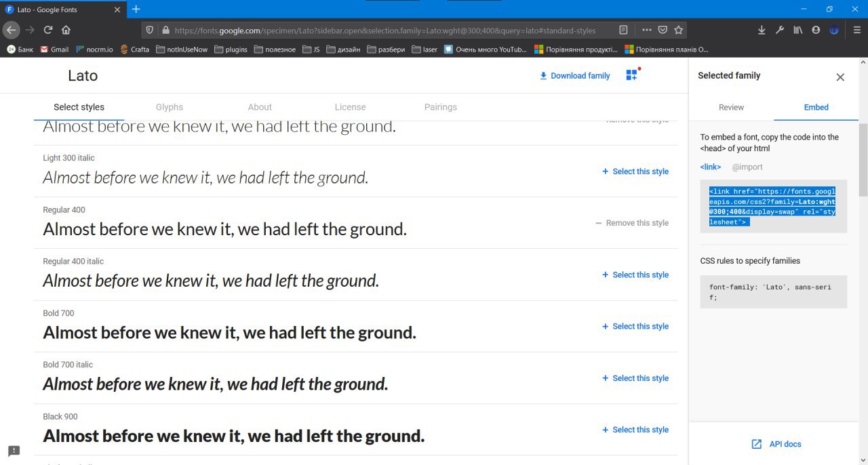This screenshot has height=465, width=868.
Task: Open the API docs link
Action: [x=776, y=444]
